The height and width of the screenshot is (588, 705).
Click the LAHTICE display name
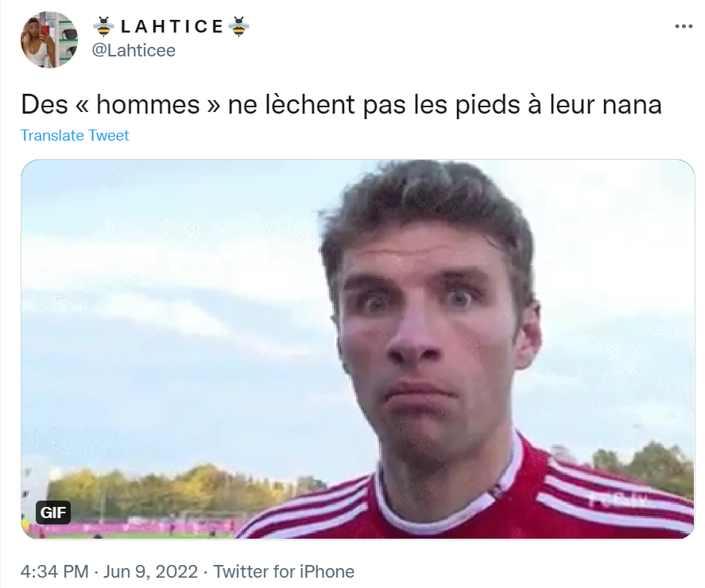click(172, 26)
